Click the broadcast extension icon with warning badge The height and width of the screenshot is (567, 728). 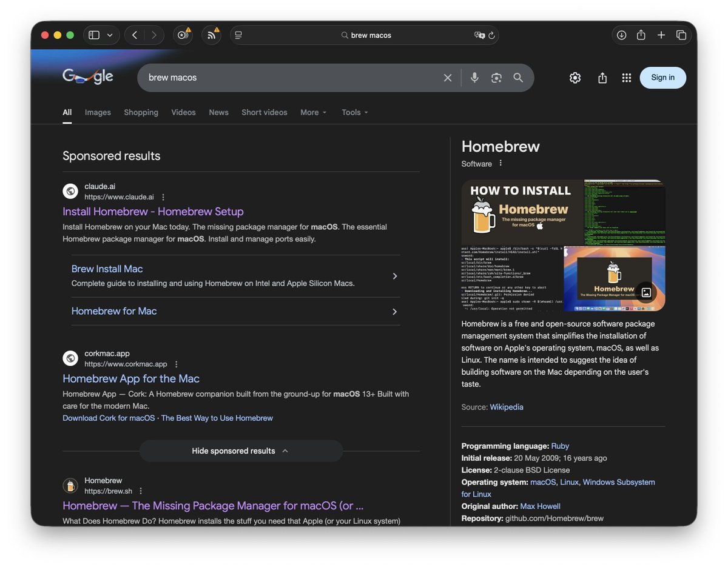tap(183, 35)
